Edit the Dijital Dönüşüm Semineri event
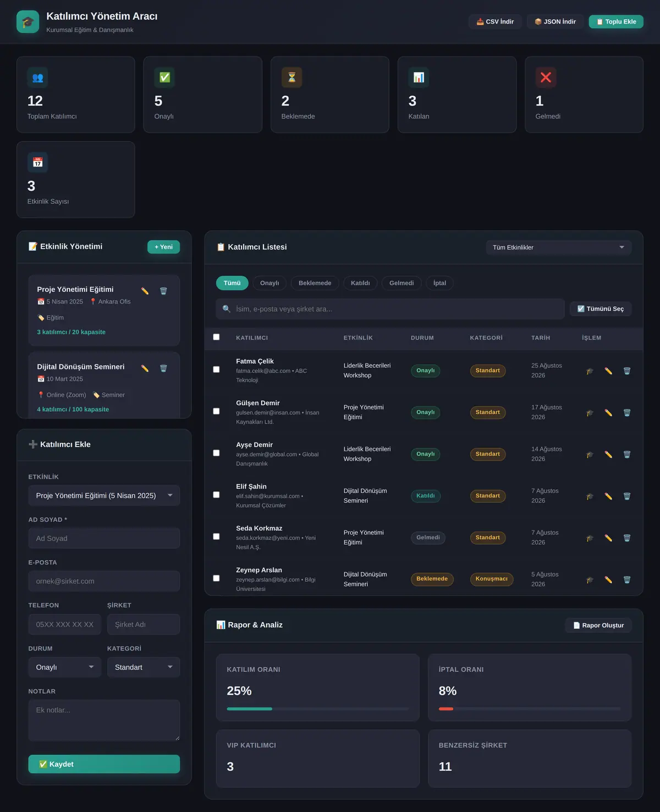 pos(145,368)
